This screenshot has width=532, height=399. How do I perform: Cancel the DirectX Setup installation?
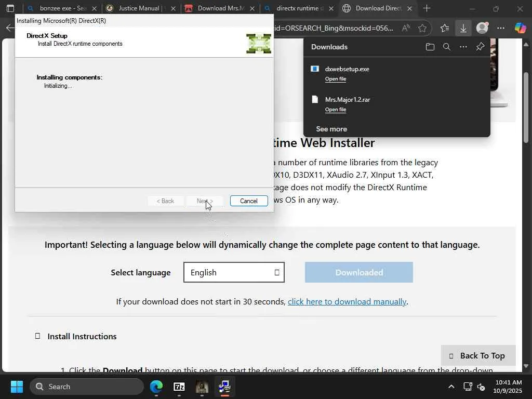(x=249, y=201)
